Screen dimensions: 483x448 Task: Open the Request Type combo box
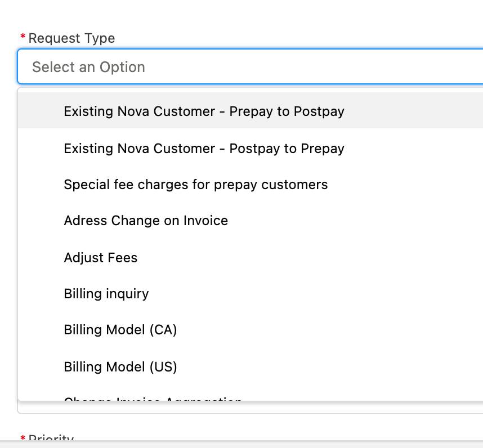[x=250, y=66]
